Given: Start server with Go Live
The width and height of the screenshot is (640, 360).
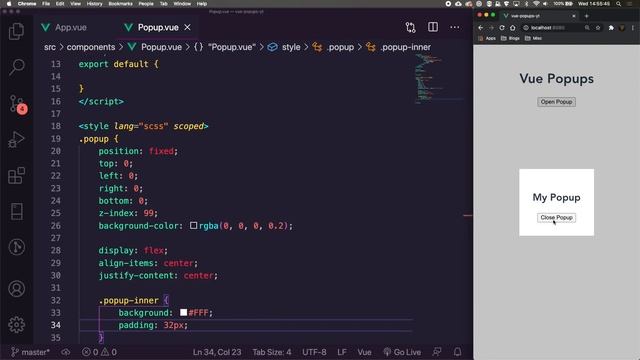Looking at the screenshot, I should (402, 352).
